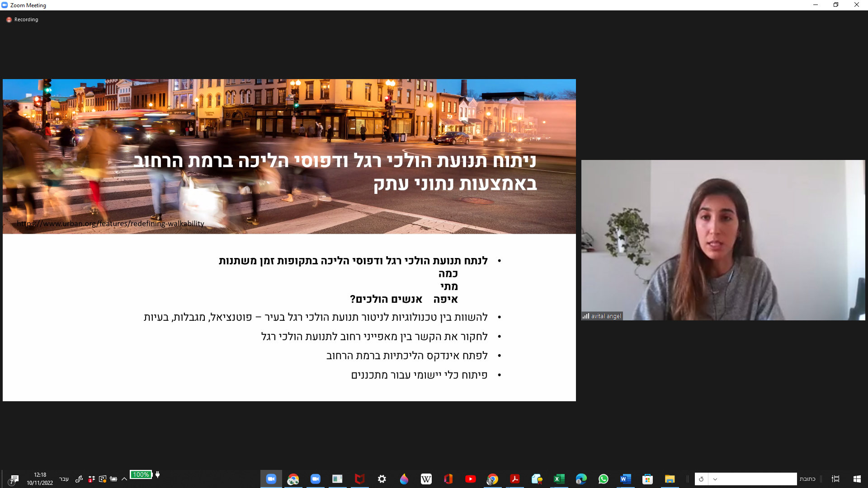The image size is (868, 488).
Task: Open Task View on the taskbar
Action: [835, 479]
